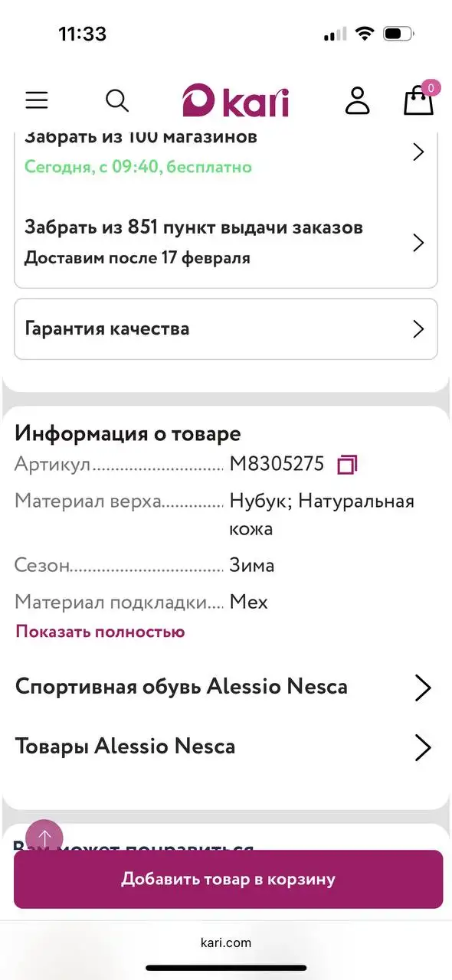Image resolution: width=452 pixels, height=980 pixels.
Task: Tap the cart badge showing 0 items
Action: [x=430, y=87]
